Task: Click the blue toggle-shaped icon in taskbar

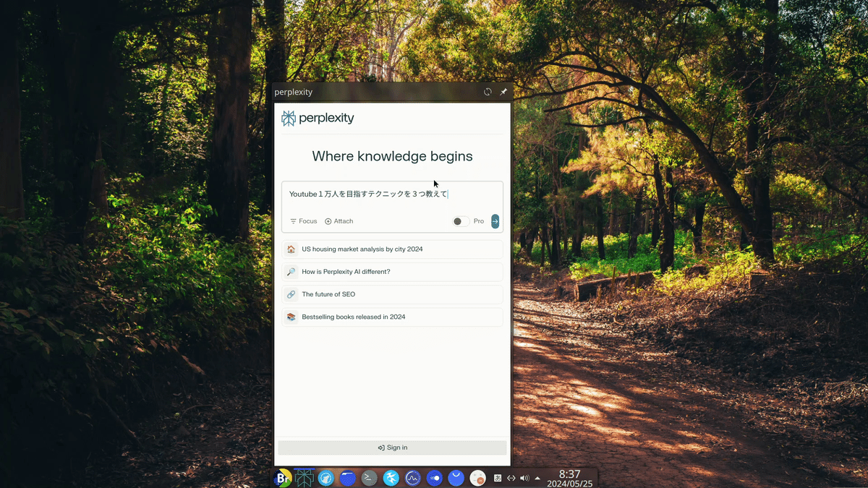Action: (434, 478)
